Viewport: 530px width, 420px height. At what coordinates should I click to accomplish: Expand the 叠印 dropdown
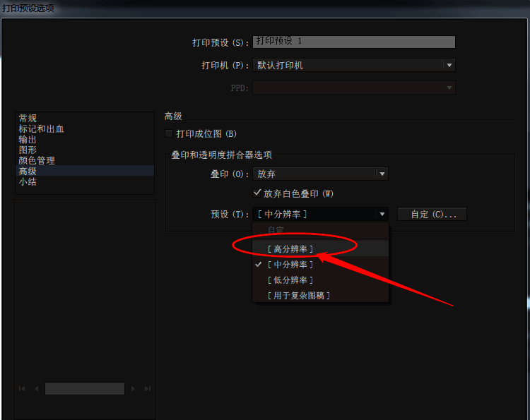tap(382, 174)
